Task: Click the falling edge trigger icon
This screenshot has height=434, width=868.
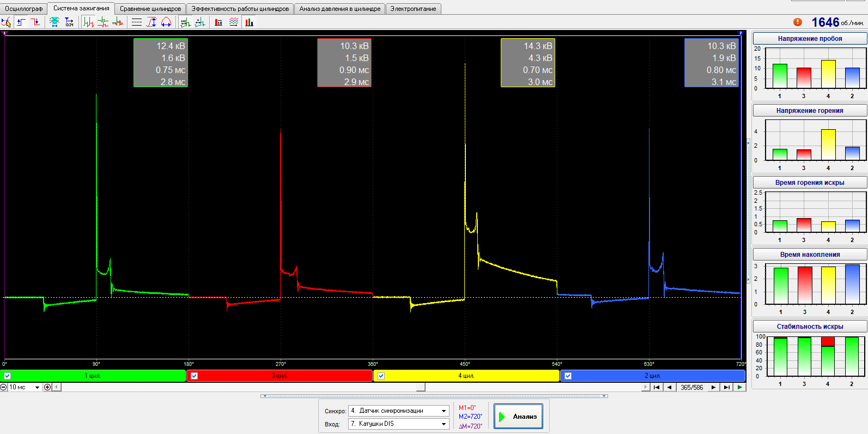Action: click(x=35, y=22)
